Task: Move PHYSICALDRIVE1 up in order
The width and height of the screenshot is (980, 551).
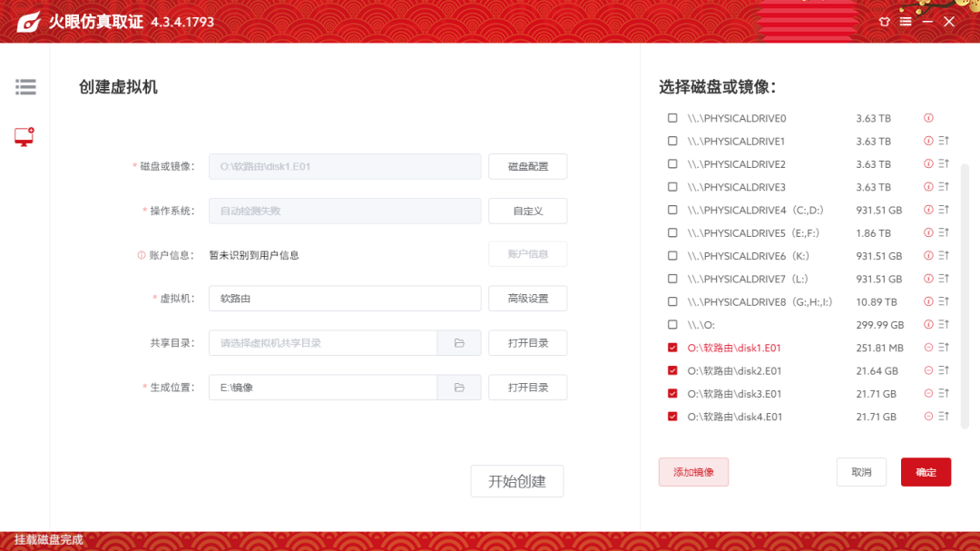Action: 944,142
